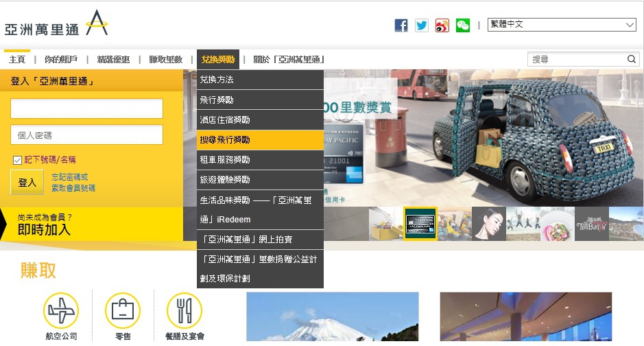
Task: Click the 亞洲萬里通 Asia Miles logo
Action: tap(56, 24)
